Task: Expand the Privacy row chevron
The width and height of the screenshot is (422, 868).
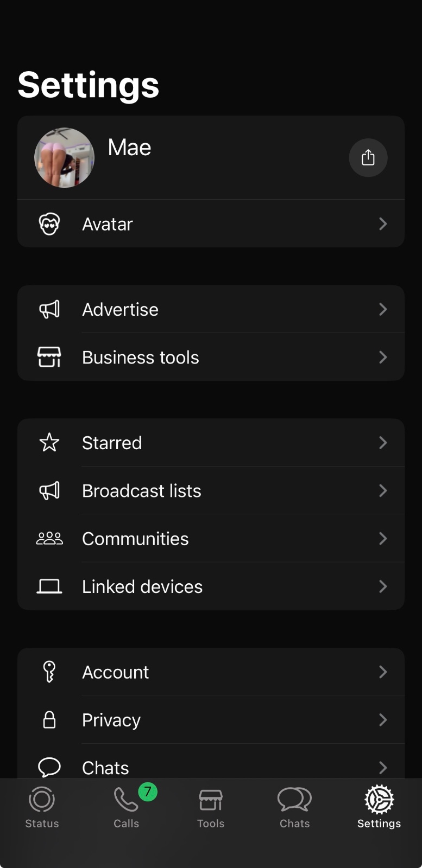Action: tap(383, 720)
